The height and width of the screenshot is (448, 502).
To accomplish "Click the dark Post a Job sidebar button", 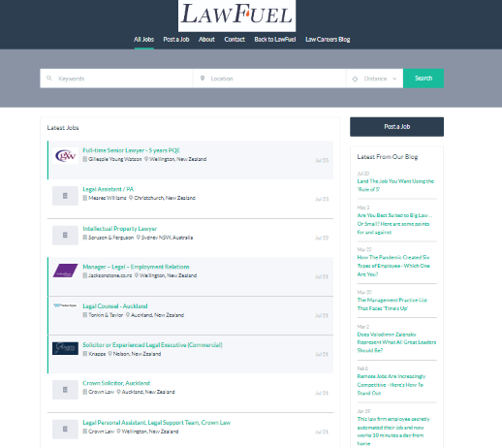I will [x=396, y=127].
